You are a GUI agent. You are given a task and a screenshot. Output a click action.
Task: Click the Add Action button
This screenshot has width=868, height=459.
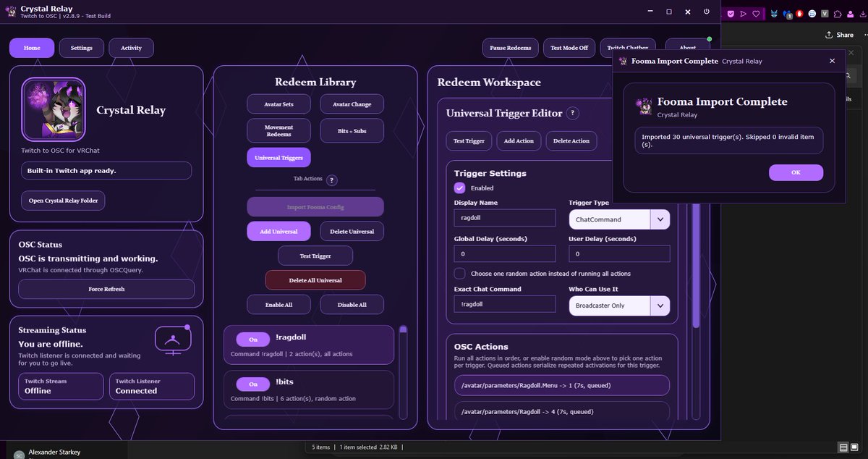click(x=518, y=140)
